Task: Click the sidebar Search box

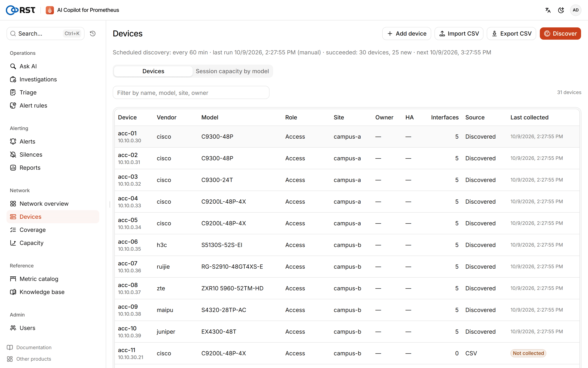Action: (x=46, y=34)
